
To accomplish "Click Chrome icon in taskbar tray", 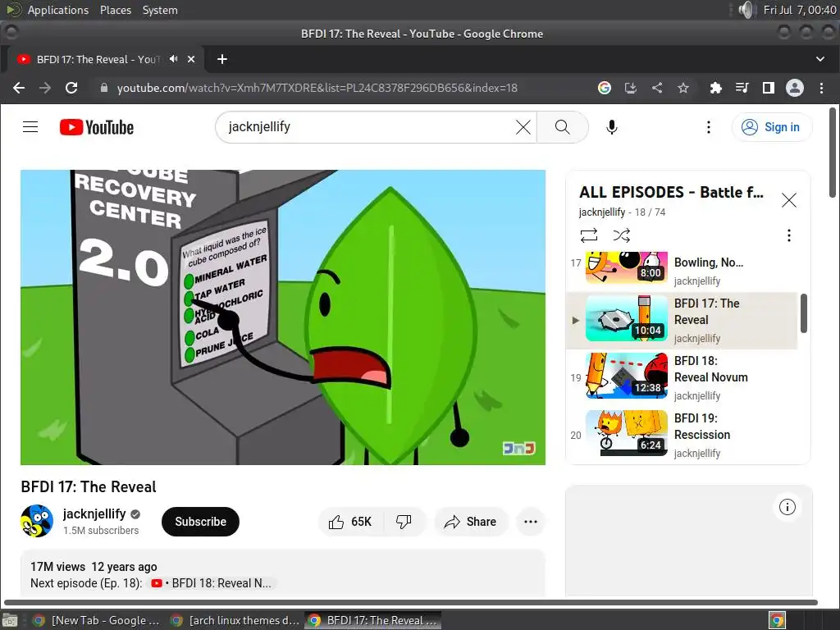I will pyautogui.click(x=777, y=620).
